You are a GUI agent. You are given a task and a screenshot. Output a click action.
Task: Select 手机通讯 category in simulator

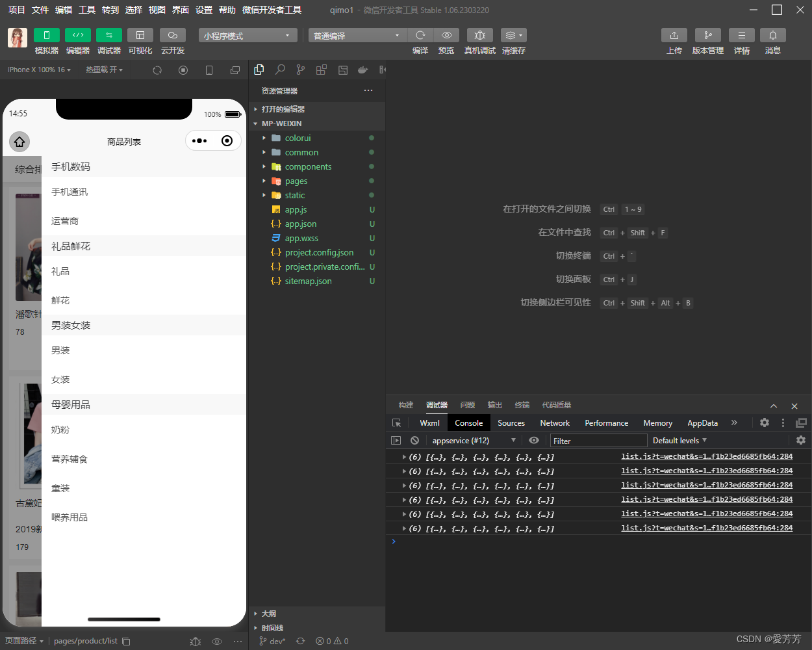click(70, 192)
